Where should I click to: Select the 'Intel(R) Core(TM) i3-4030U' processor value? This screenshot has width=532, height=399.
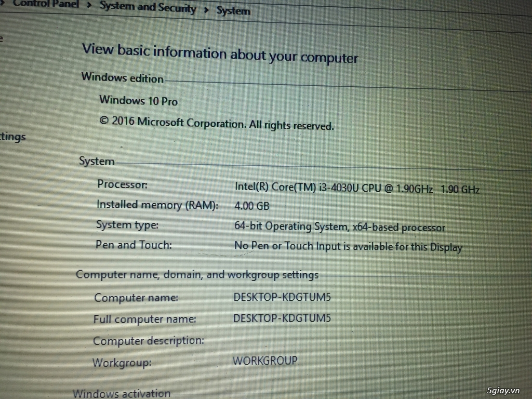click(x=357, y=188)
